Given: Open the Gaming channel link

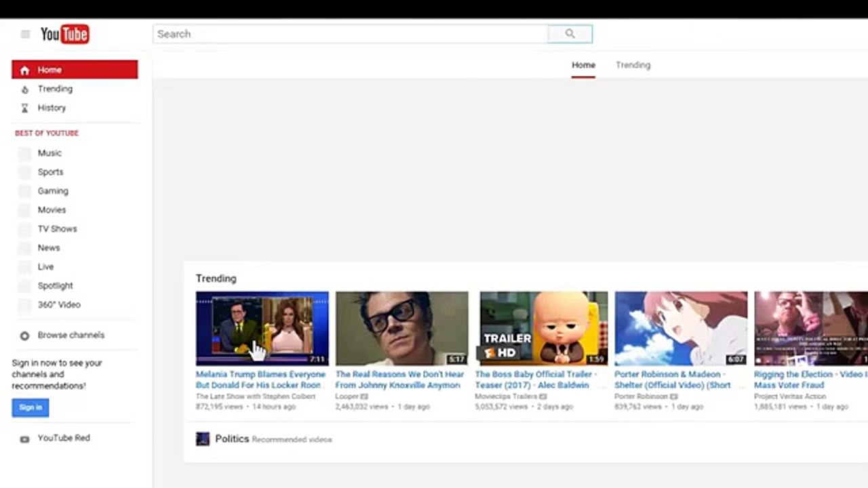Looking at the screenshot, I should pos(53,191).
